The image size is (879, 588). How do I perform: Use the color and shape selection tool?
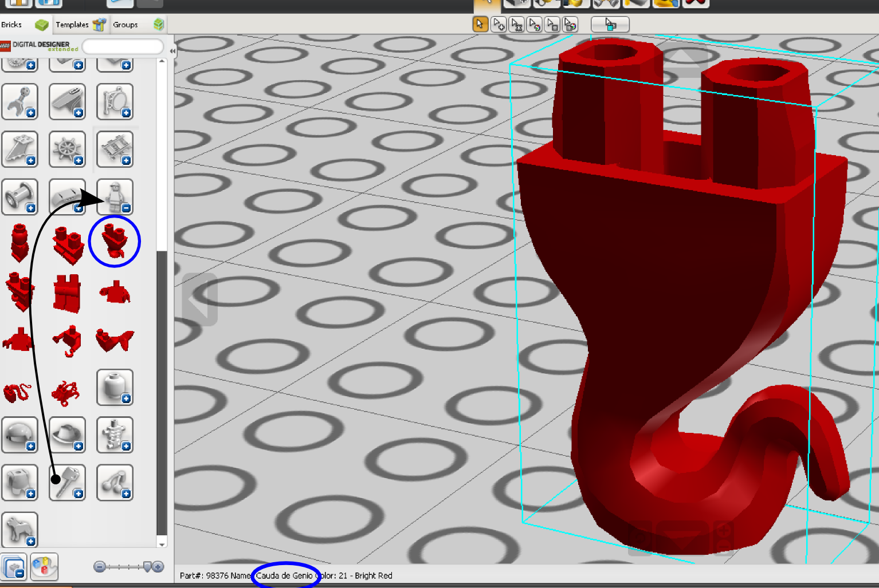[570, 25]
